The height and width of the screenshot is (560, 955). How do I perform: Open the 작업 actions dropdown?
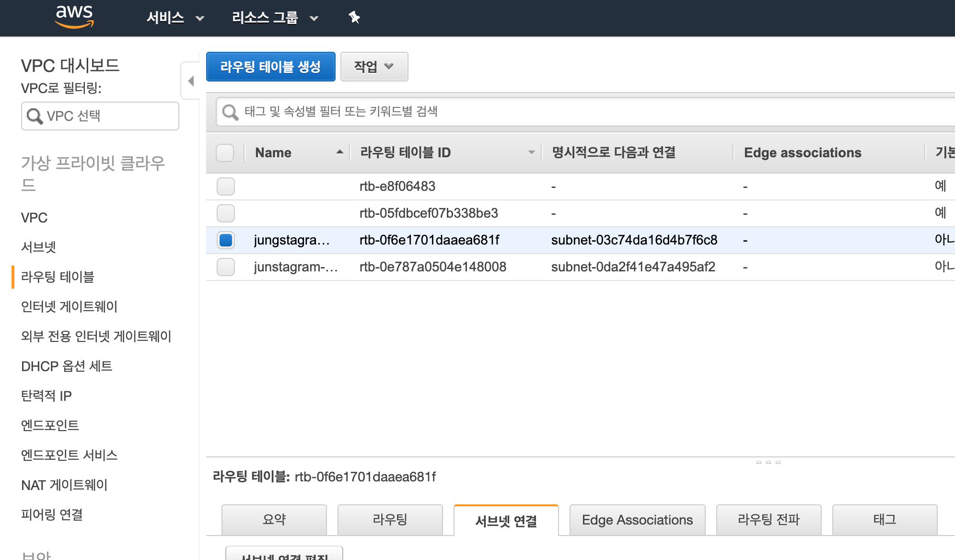click(374, 67)
